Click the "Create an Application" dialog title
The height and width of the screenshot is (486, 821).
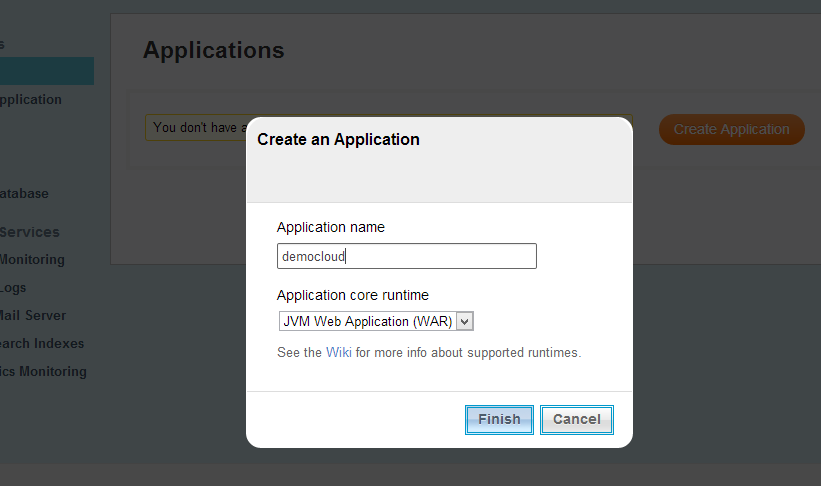(x=338, y=139)
